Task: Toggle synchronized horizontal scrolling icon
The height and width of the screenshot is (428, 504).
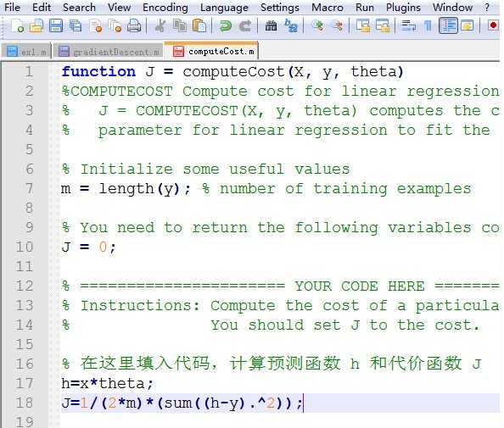Action: (x=383, y=25)
